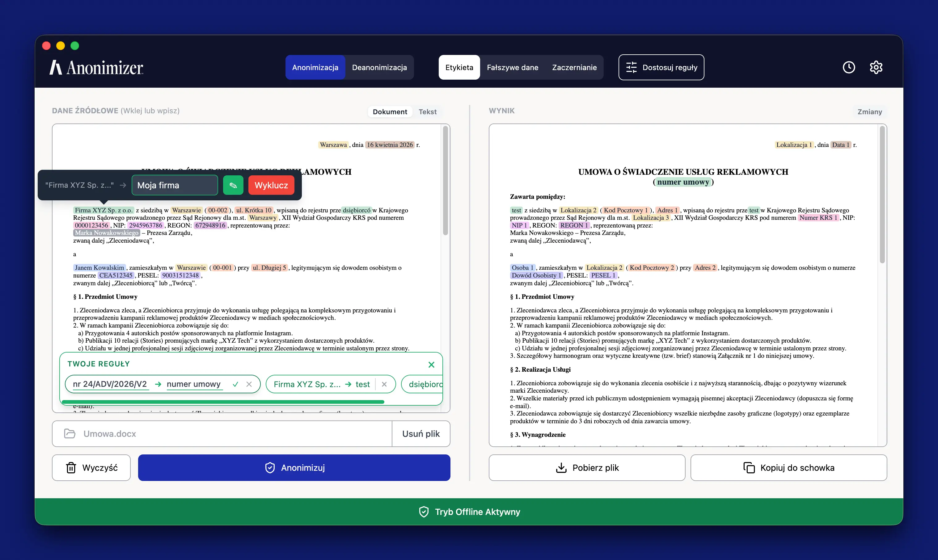Switch to Anonimizacja mode
This screenshot has height=560, width=938.
pyautogui.click(x=315, y=68)
